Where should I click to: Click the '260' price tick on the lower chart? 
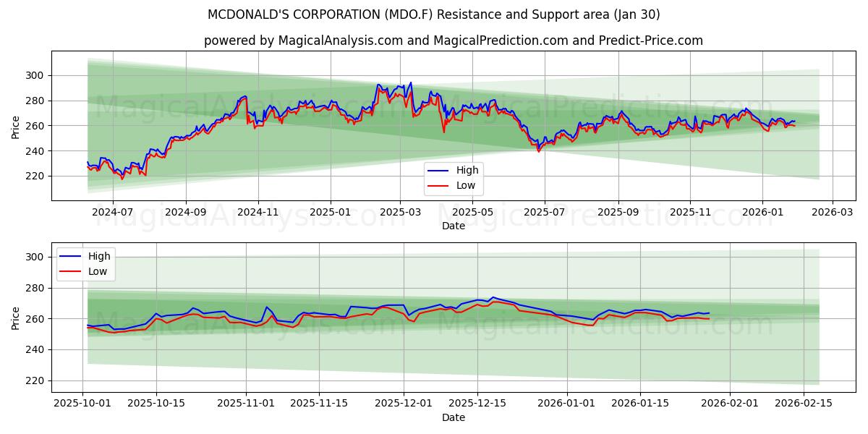point(36,319)
